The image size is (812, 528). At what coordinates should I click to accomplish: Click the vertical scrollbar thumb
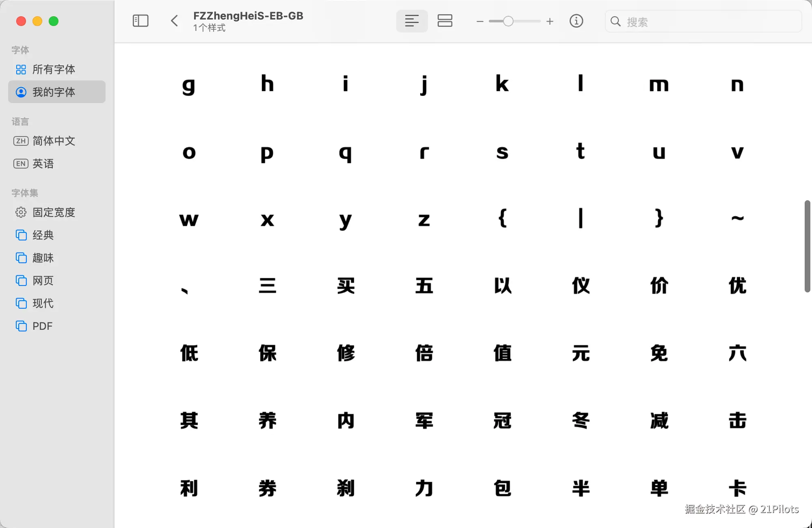[x=807, y=246]
